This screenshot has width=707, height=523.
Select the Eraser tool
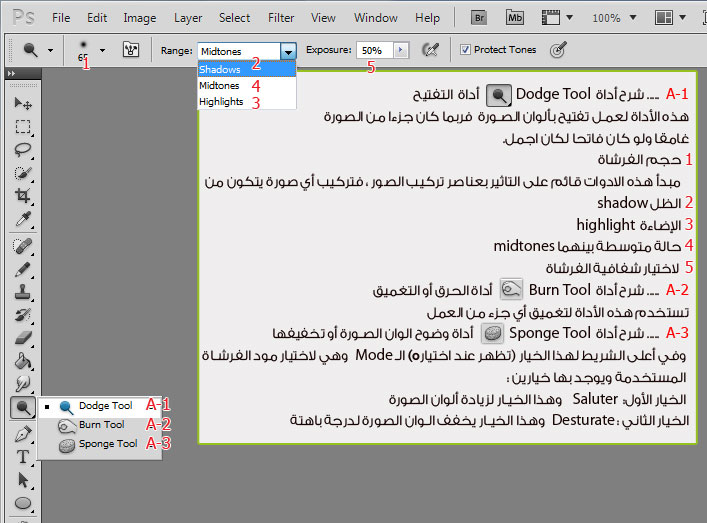click(22, 338)
